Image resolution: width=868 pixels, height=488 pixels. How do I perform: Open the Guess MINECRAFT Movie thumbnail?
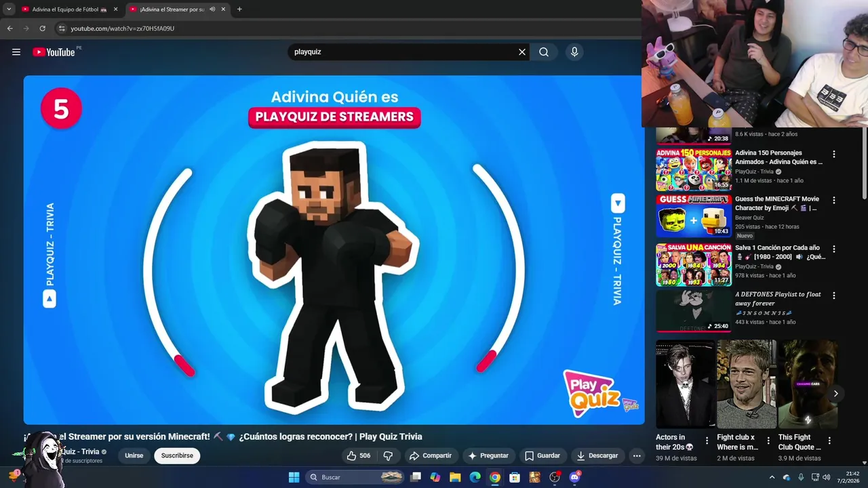point(693,216)
